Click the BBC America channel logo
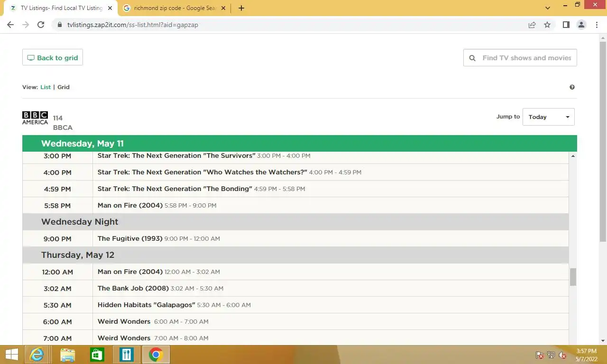The image size is (607, 364). (x=35, y=118)
